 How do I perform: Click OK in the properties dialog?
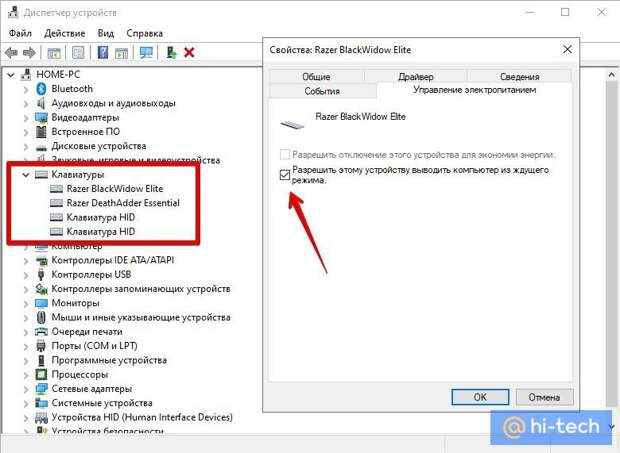tap(480, 397)
